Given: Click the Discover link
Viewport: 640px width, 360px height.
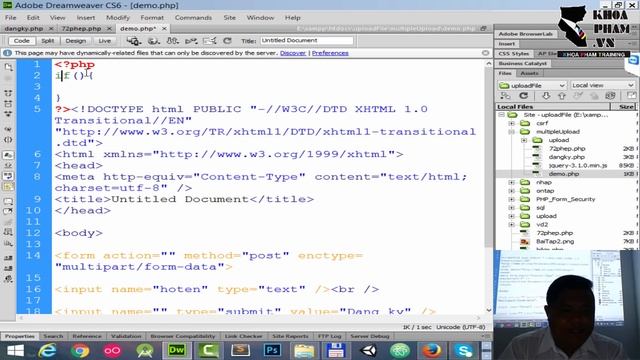Looking at the screenshot, I should coord(293,53).
